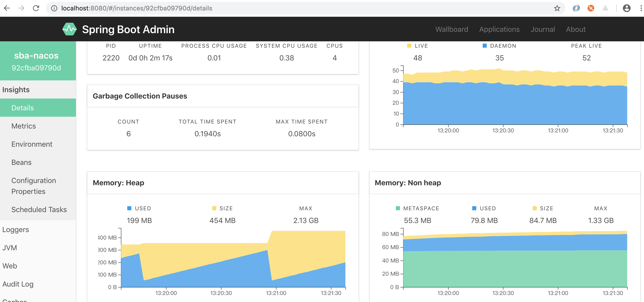
Task: Open the Wallboard nav item
Action: coord(452,29)
